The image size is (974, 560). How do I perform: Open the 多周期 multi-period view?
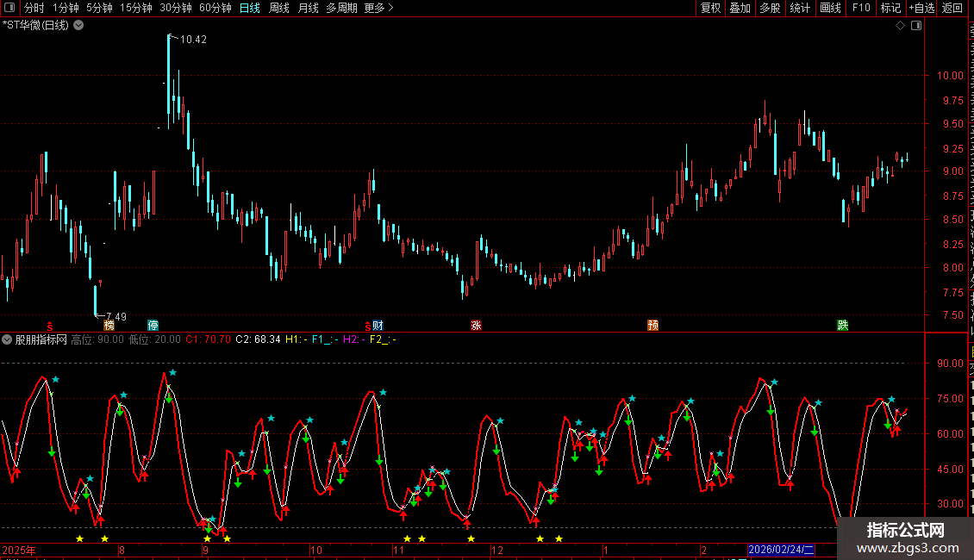click(341, 8)
